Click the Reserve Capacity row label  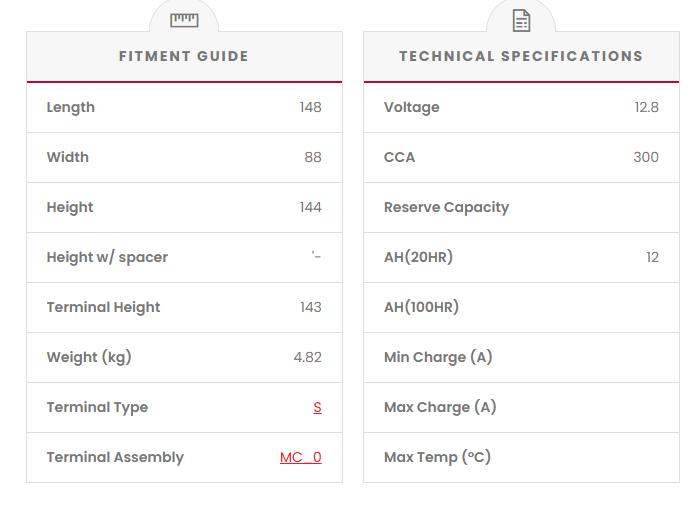[446, 207]
